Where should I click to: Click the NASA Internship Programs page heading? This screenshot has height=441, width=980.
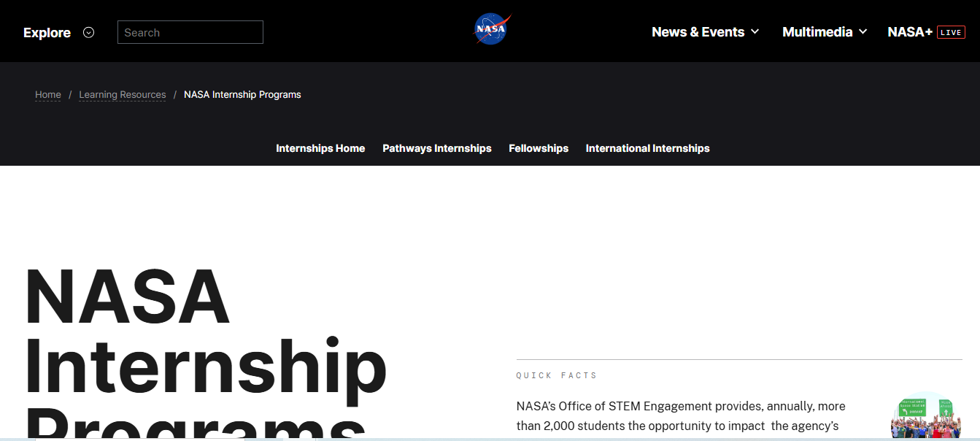click(x=206, y=352)
